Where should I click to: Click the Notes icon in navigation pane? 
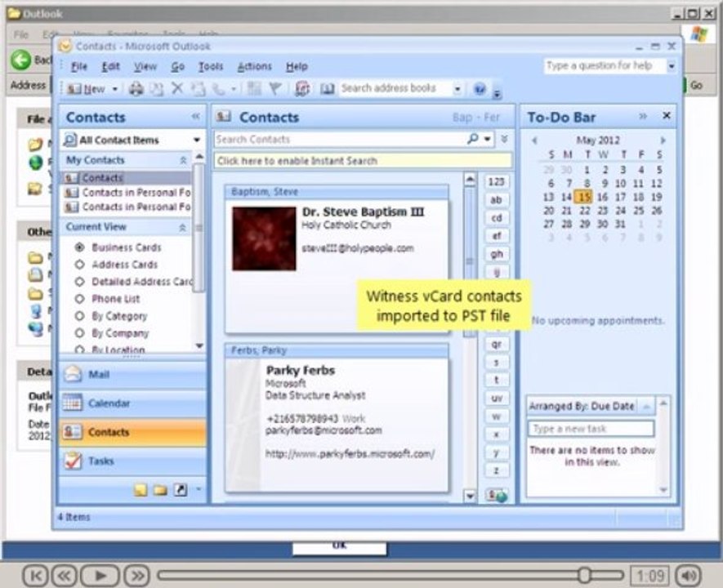click(x=141, y=489)
